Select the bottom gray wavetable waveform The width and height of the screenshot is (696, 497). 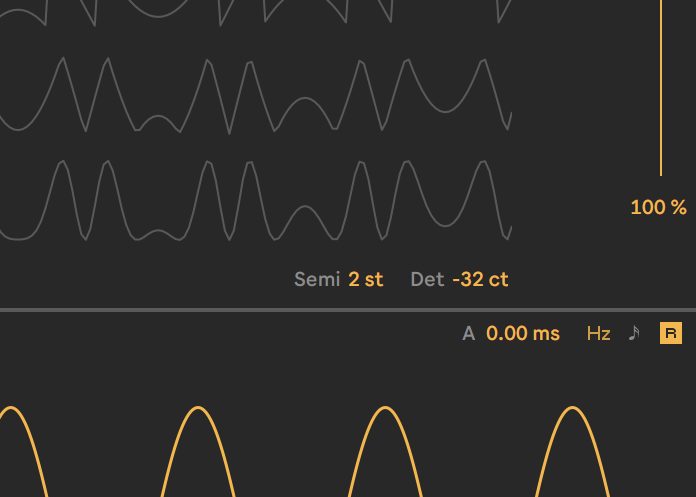click(255, 200)
